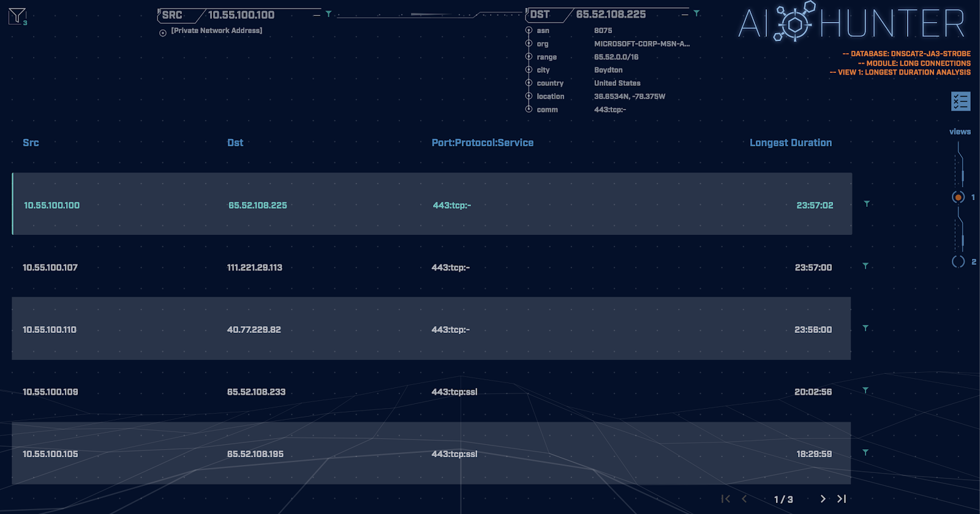Click duration value 23:56:00
This screenshot has width=980, height=514.
click(x=813, y=330)
